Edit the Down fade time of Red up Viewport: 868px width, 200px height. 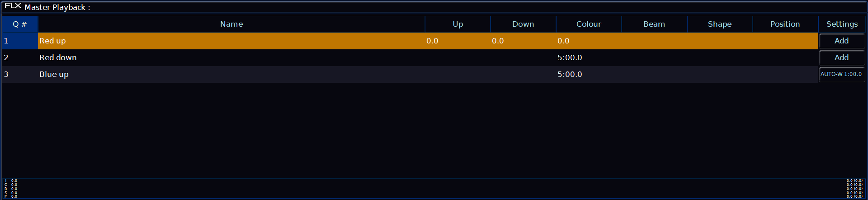523,41
